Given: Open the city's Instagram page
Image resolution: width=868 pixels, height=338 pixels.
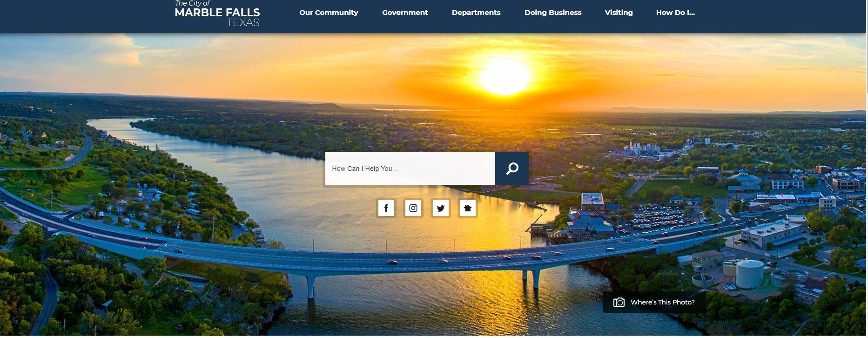Looking at the screenshot, I should coord(413,208).
